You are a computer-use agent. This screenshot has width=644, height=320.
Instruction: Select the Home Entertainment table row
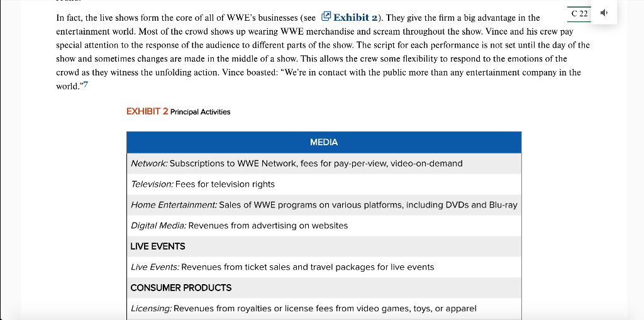324,205
